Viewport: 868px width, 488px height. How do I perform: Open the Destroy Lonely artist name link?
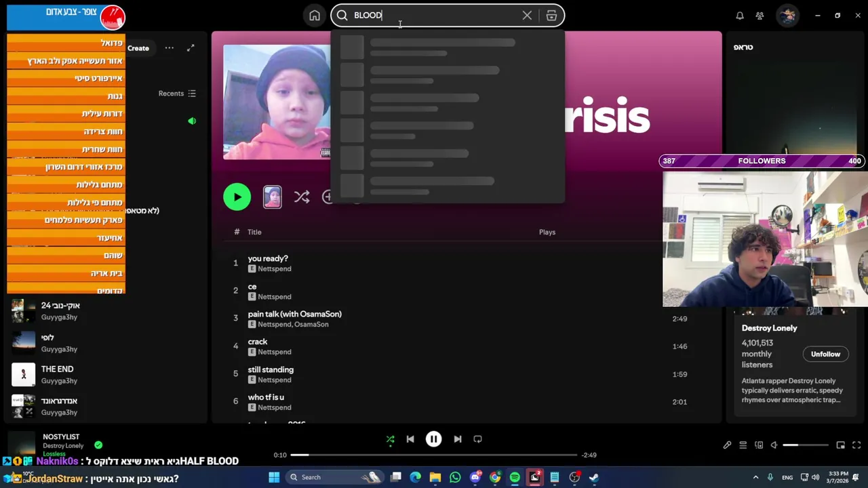769,328
